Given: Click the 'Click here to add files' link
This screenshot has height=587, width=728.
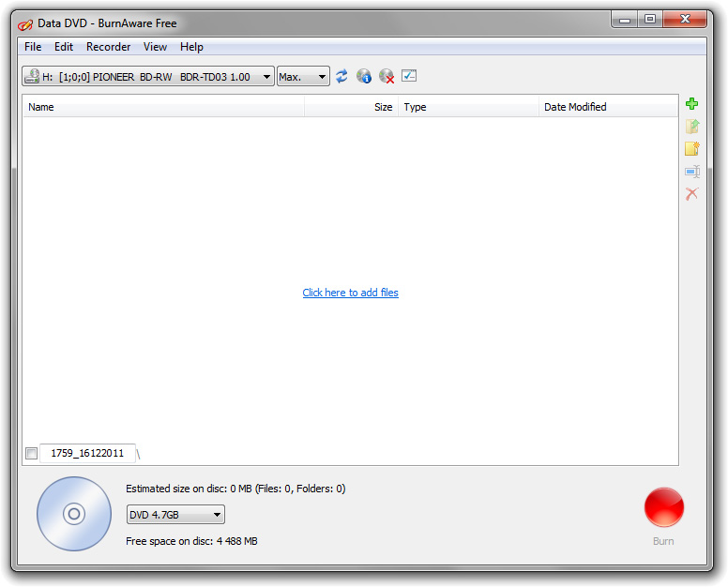Looking at the screenshot, I should click(x=351, y=293).
